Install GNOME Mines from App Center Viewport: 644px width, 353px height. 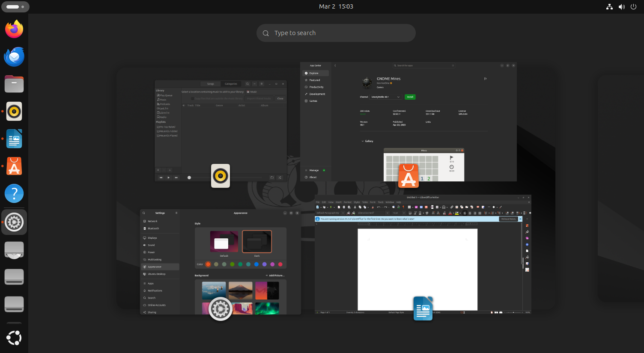tap(410, 97)
